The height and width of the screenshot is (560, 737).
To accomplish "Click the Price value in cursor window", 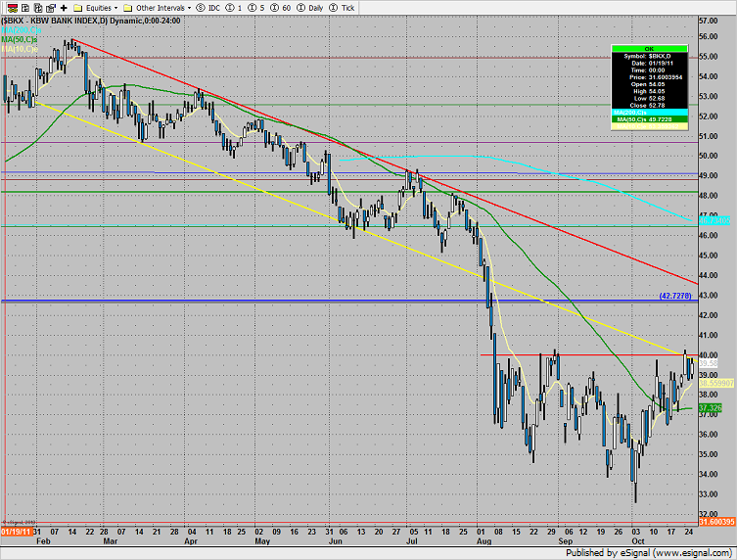I will pos(665,77).
